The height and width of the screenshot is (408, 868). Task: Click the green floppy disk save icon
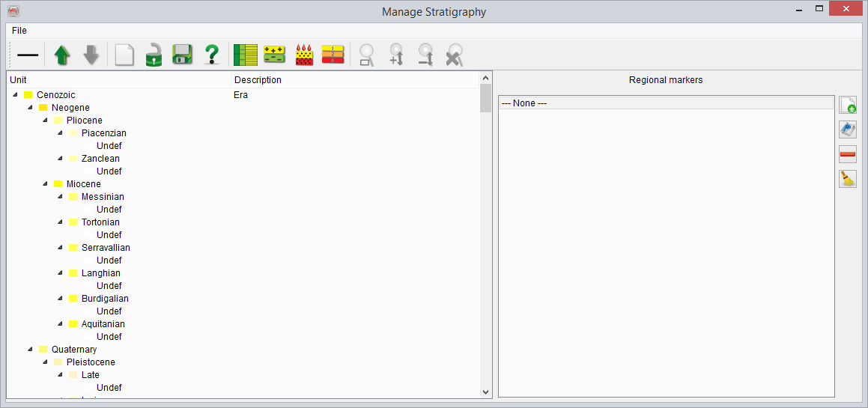point(182,55)
